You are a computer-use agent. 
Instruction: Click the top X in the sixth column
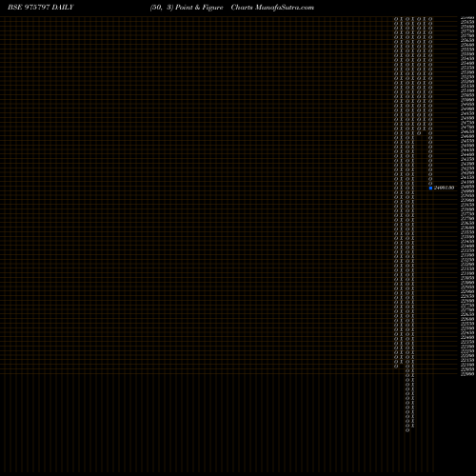click(x=425, y=19)
